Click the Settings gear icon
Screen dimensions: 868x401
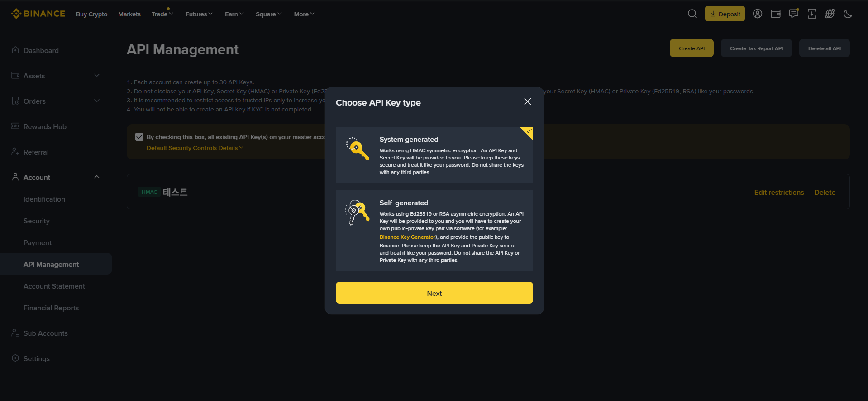pyautogui.click(x=15, y=358)
